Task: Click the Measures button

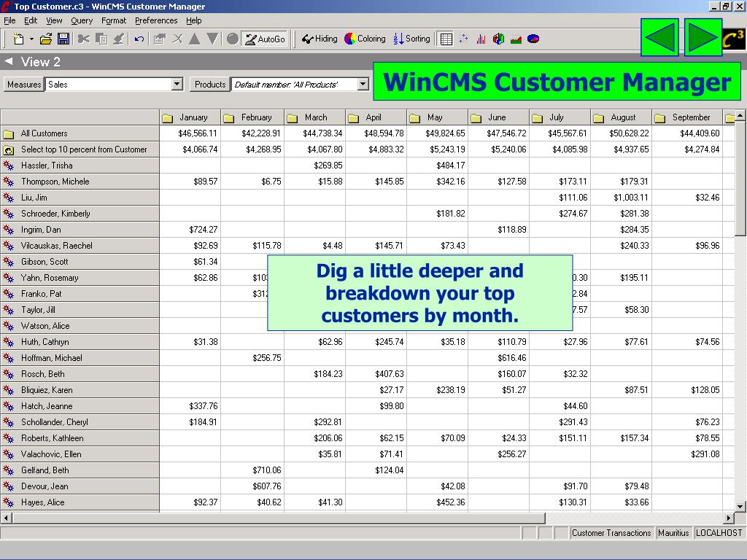Action: pyautogui.click(x=24, y=85)
